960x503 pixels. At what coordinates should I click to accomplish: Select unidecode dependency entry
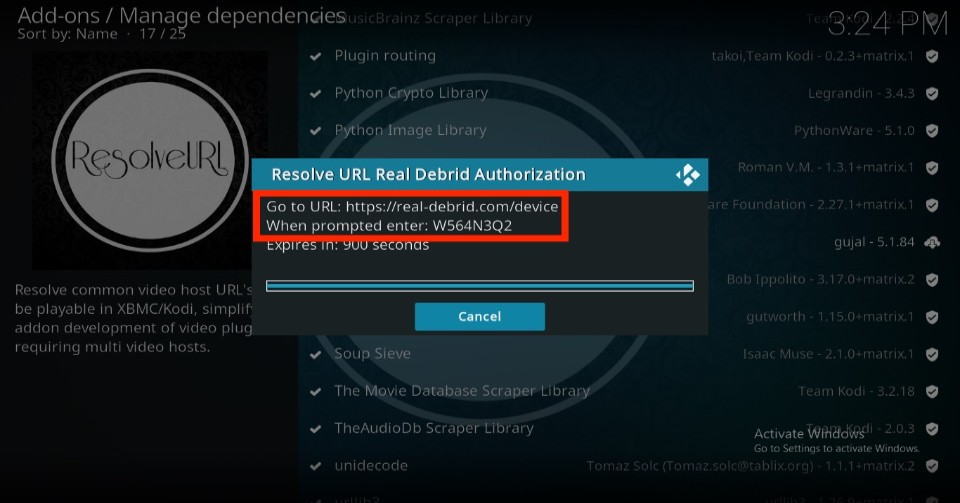click(x=623, y=466)
